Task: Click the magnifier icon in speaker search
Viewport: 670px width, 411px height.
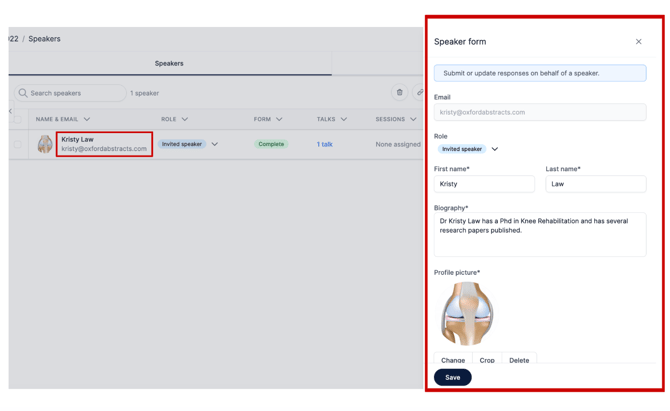Action: 23,93
